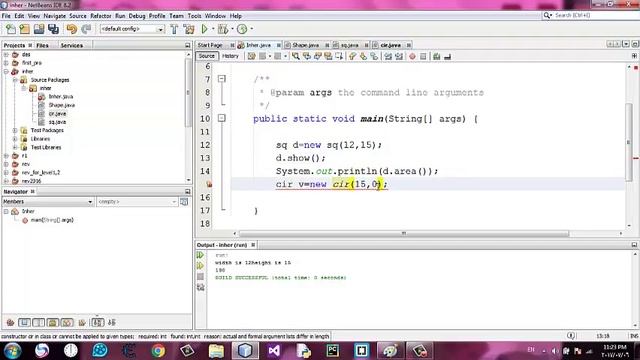Expand the Libraries node
The image size is (640, 360).
15,139
